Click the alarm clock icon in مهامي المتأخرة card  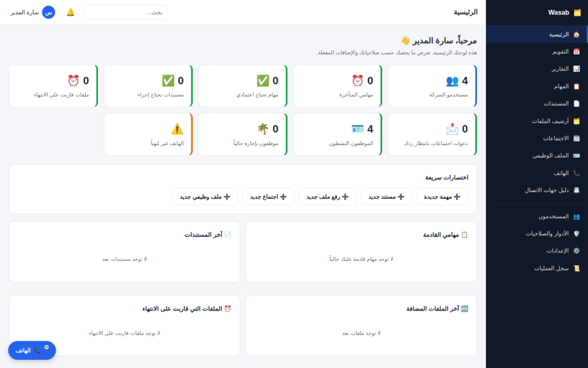tap(357, 80)
